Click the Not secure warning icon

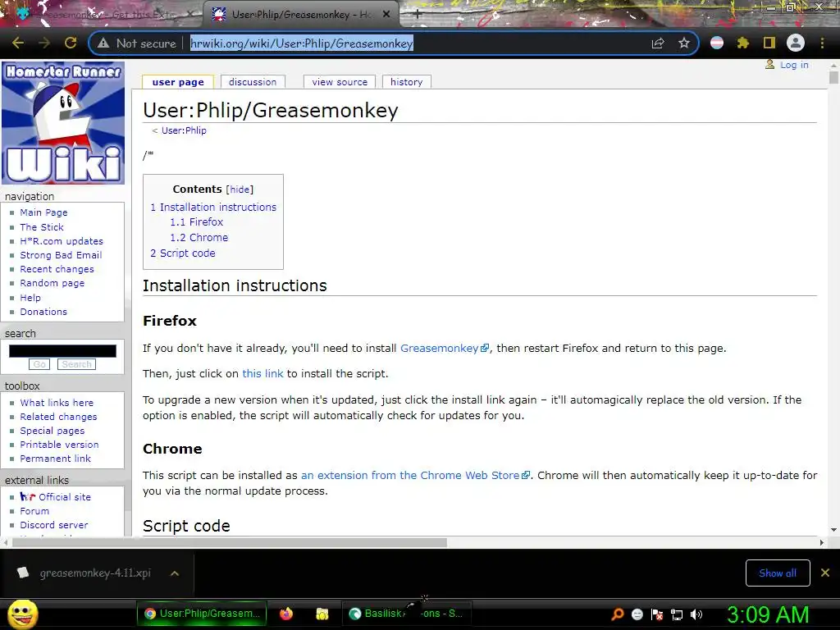coord(103,43)
